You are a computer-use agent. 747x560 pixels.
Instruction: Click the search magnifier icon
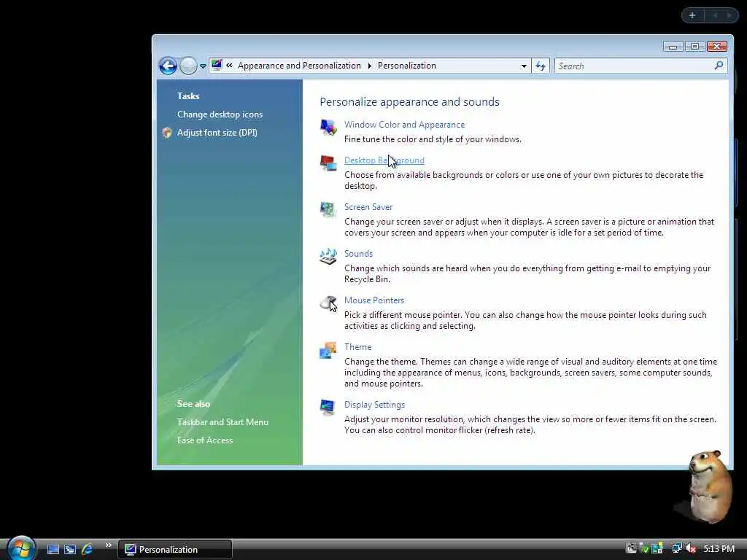[x=719, y=66]
